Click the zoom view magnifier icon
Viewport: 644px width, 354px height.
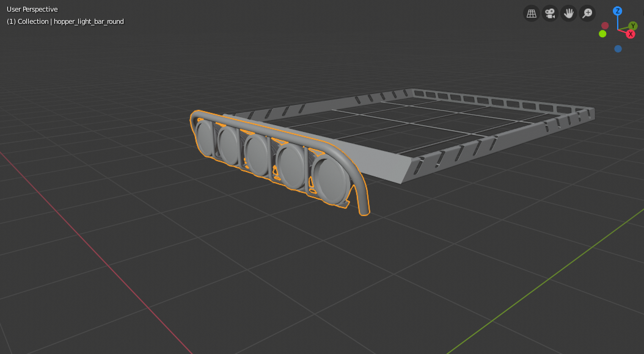tap(587, 13)
